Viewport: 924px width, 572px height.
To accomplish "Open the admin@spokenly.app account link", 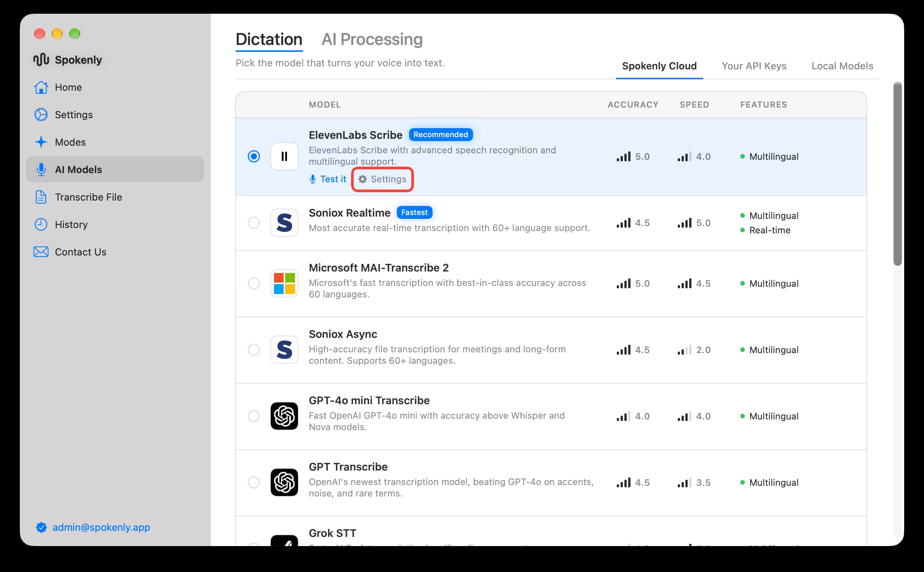I will [101, 527].
